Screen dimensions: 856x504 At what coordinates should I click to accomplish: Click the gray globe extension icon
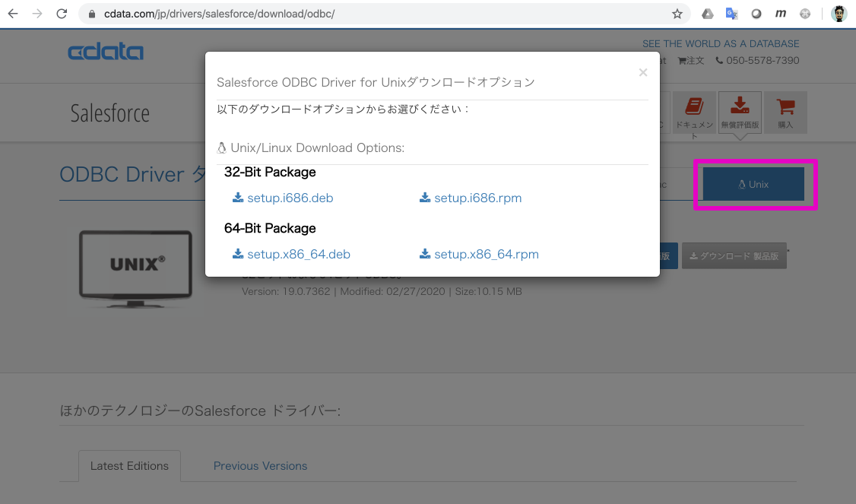(805, 14)
